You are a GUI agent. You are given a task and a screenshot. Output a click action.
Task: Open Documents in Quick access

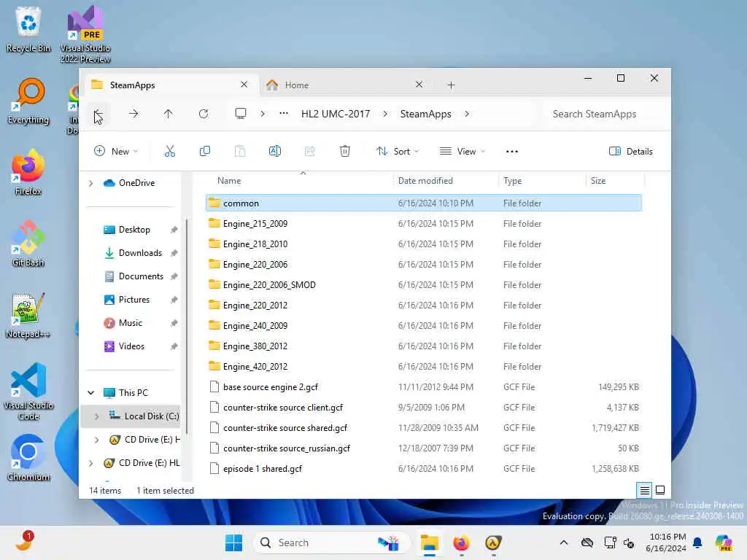pyautogui.click(x=141, y=276)
